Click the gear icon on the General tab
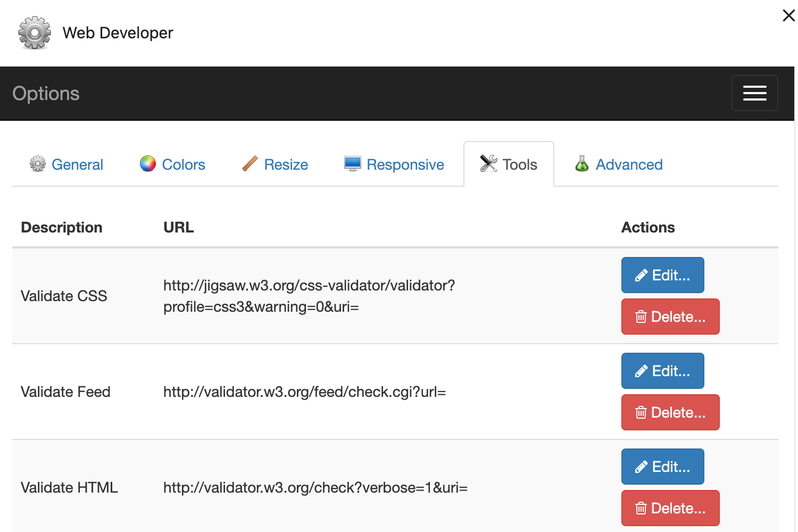This screenshot has width=798, height=532. point(37,164)
